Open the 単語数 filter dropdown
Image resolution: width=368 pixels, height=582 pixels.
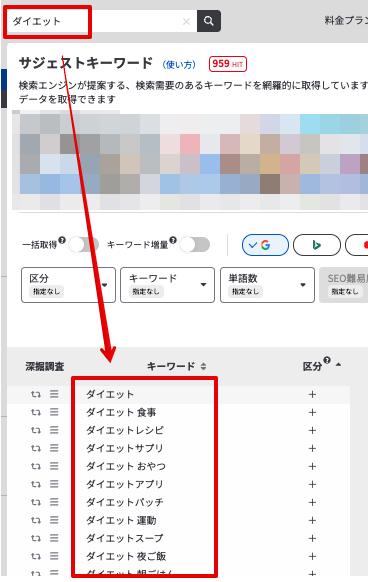[x=267, y=285]
